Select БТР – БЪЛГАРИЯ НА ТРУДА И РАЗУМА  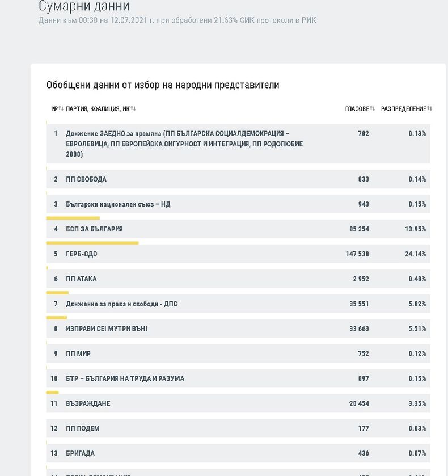tap(125, 378)
